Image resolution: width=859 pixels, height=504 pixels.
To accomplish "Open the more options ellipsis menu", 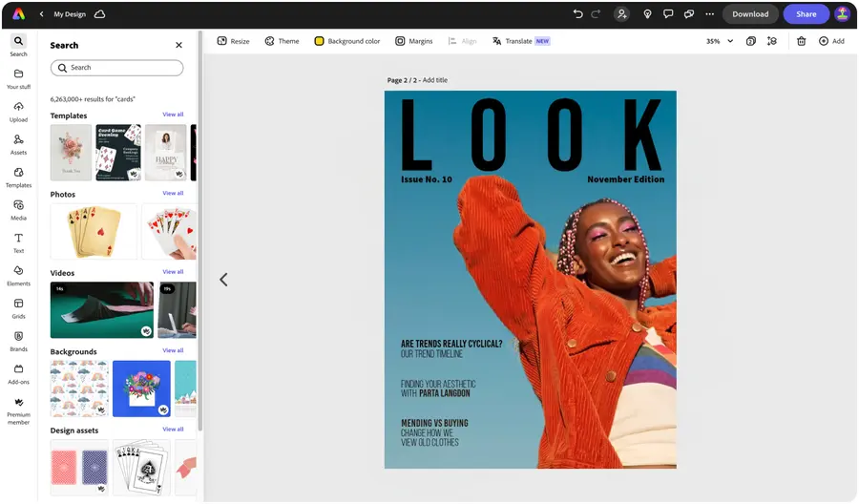I will pyautogui.click(x=709, y=14).
